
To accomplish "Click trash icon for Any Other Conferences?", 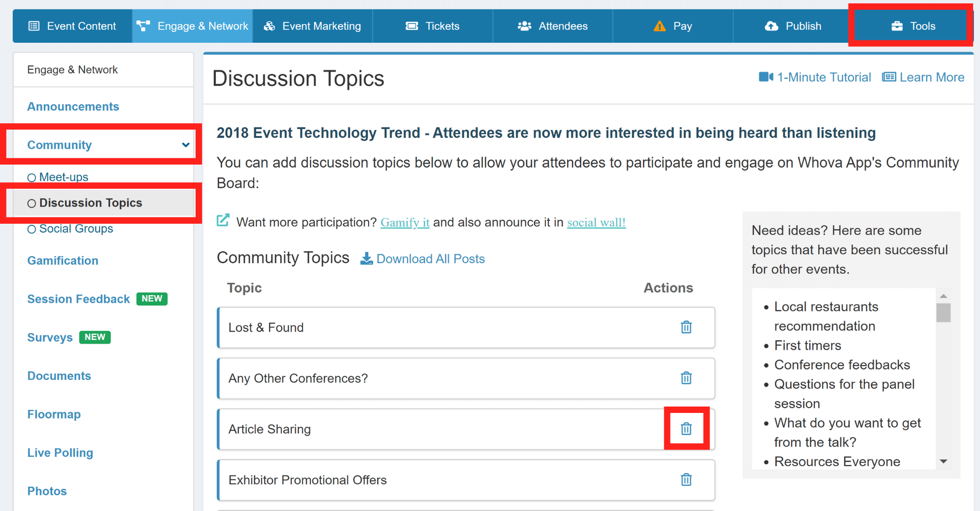I will pyautogui.click(x=686, y=378).
